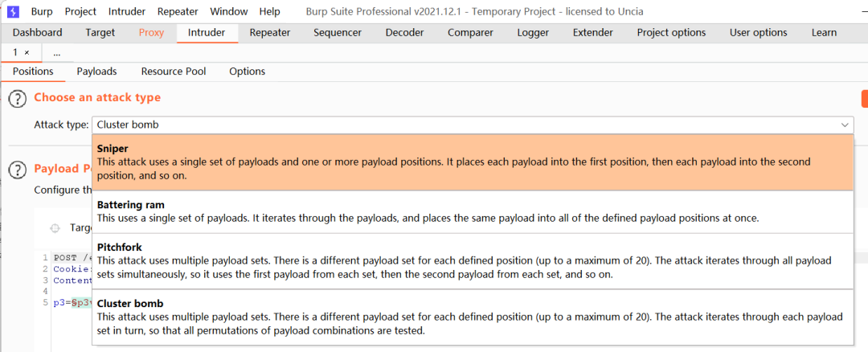Switch to the Decoder tab

point(404,33)
